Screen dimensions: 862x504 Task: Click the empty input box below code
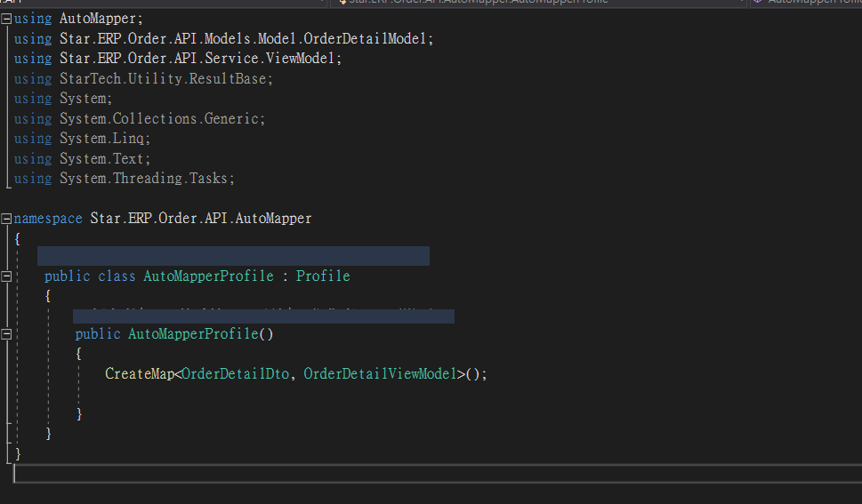coord(436,474)
